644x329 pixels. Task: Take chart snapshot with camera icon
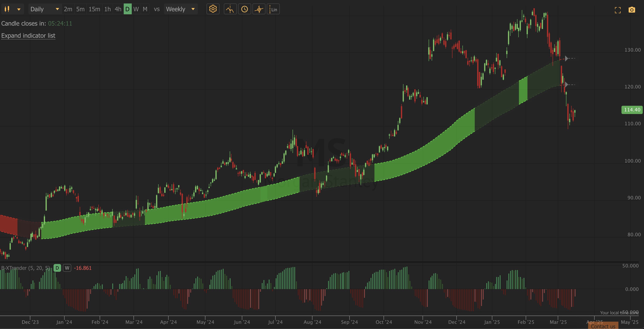coord(631,10)
